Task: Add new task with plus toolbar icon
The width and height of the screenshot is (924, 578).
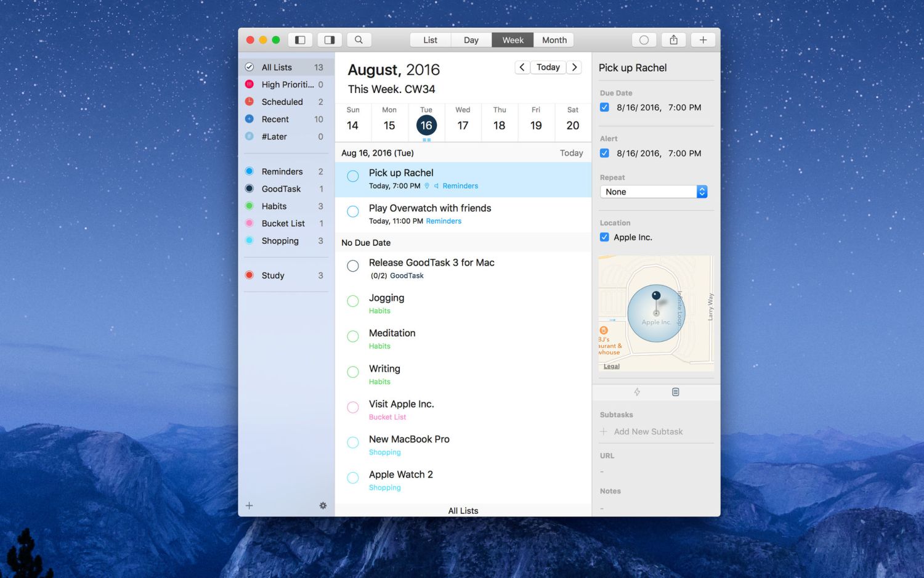Action: (x=703, y=40)
